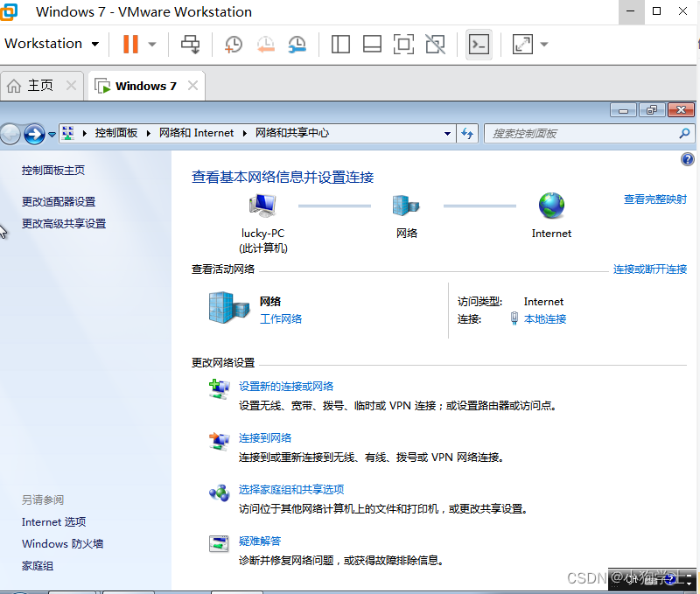Open 家庭组 link in sidebar
Viewport: 700px width, 594px height.
tap(38, 566)
